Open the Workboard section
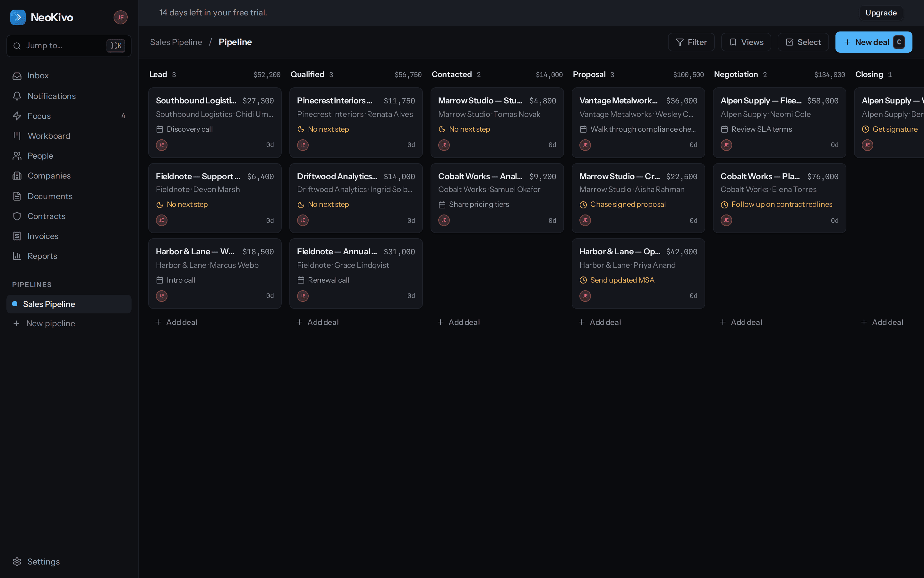Image resolution: width=924 pixels, height=578 pixels. (x=69, y=136)
